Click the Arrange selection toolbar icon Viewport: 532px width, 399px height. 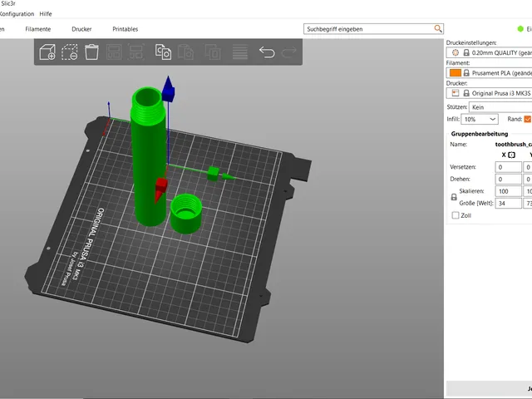click(x=136, y=52)
